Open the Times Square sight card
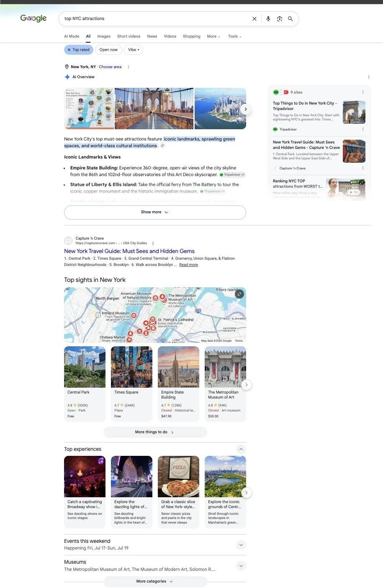The width and height of the screenshot is (383, 588). (131, 384)
